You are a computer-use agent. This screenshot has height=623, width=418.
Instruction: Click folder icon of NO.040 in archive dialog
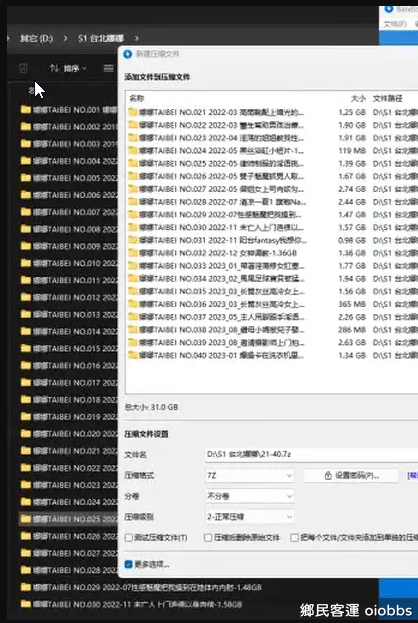pos(133,355)
